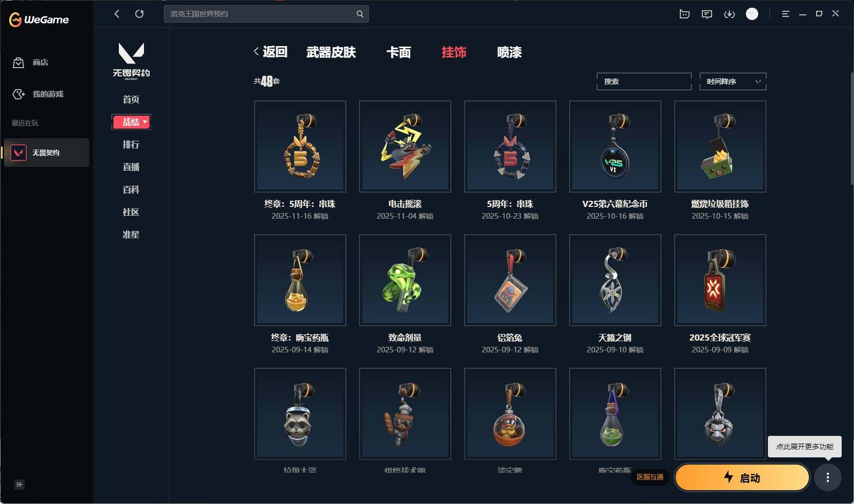The image size is (854, 504).
Task: Click the 搜索 charm search field
Action: pos(644,81)
